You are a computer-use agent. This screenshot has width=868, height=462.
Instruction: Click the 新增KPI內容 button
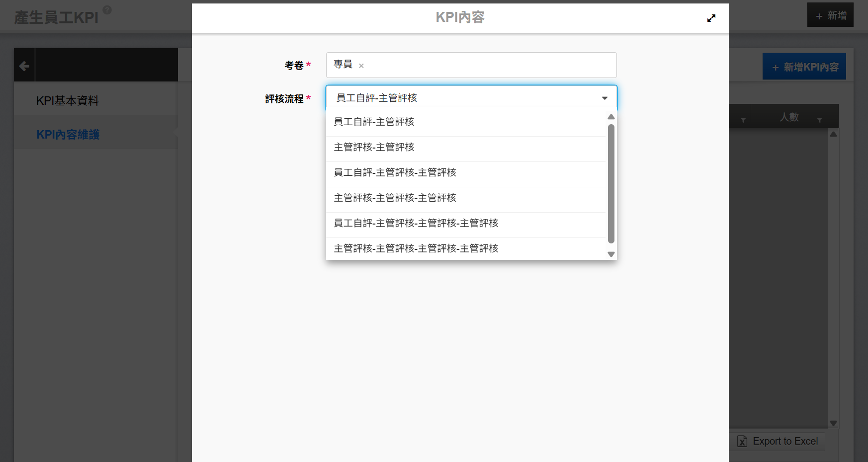point(804,67)
